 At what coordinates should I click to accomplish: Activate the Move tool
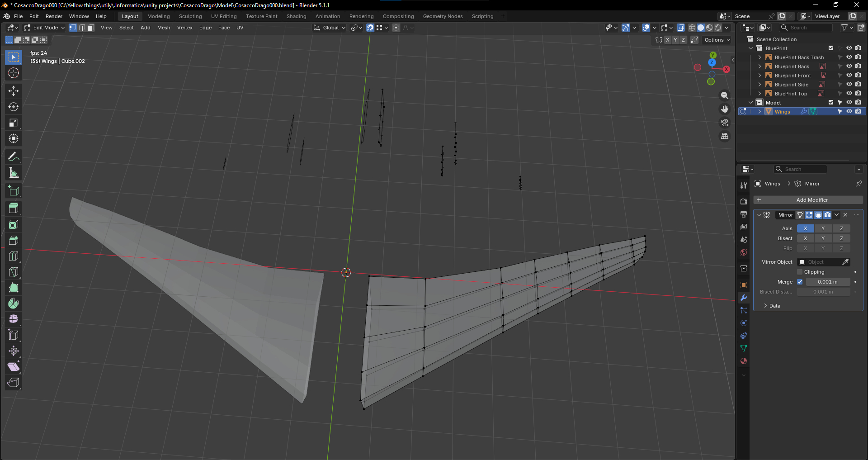click(x=14, y=91)
